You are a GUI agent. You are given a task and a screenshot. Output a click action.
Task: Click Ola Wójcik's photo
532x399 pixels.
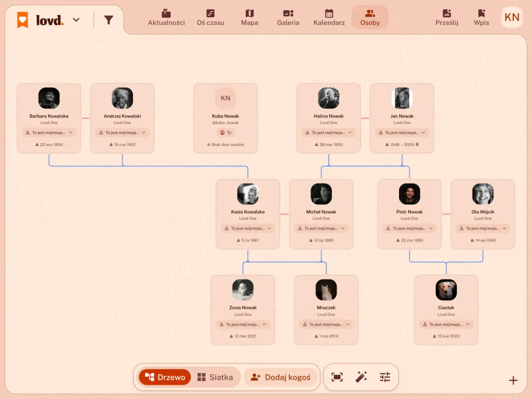click(x=483, y=194)
